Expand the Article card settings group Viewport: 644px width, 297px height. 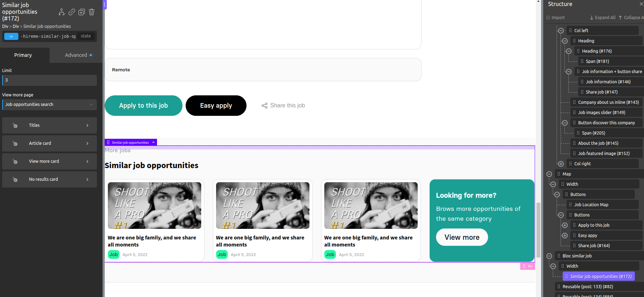click(50, 143)
